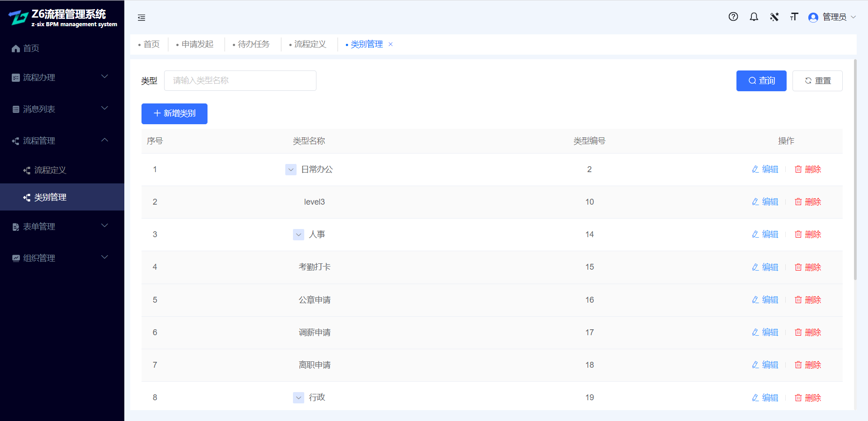Click the 类别管理 submenu icon
Screen dimensions: 868x421
click(27, 197)
